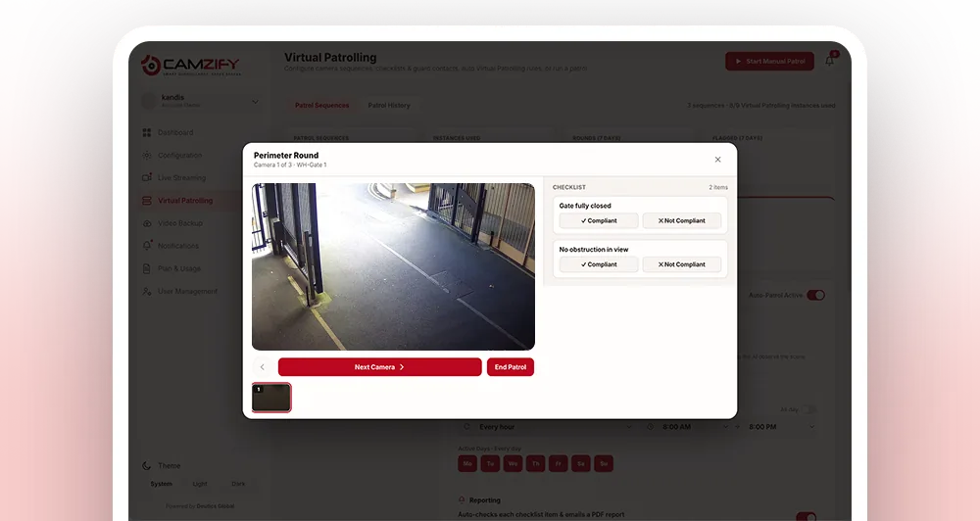Switch to the Patrol Sequences tab
This screenshot has width=980, height=521.
[321, 106]
